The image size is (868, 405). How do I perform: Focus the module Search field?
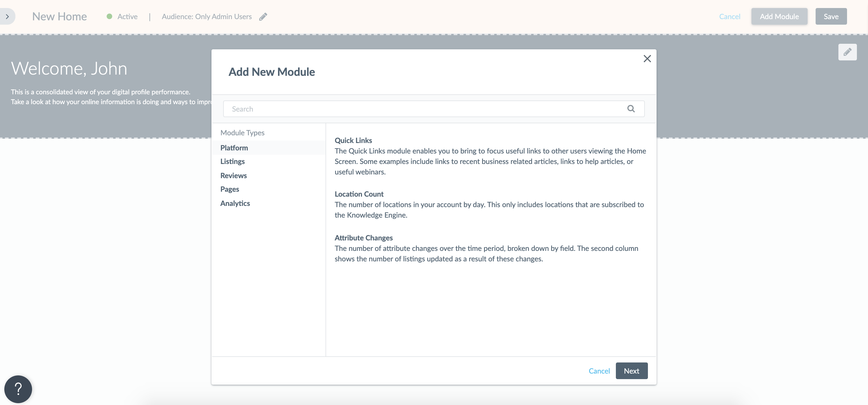point(424,109)
